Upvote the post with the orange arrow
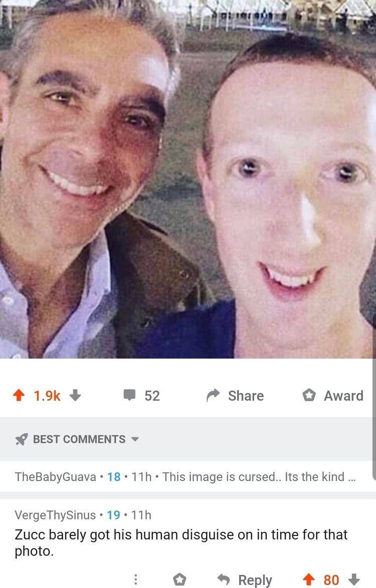The image size is (376, 588). click(19, 395)
